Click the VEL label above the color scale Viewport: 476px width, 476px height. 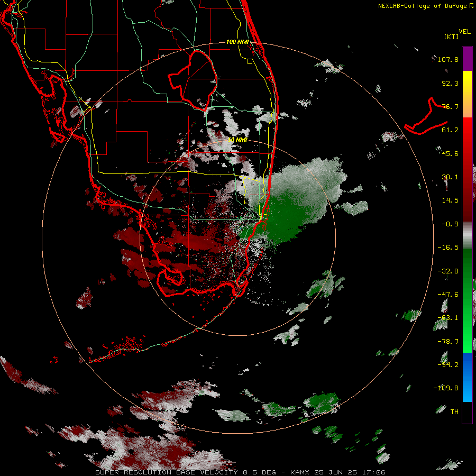tap(464, 32)
